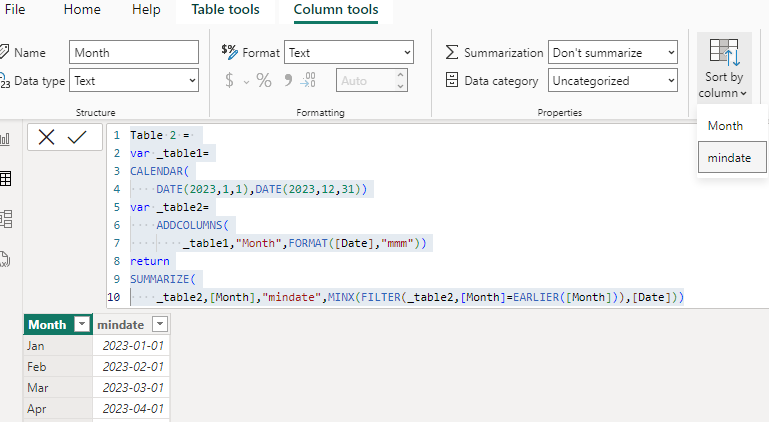This screenshot has width=769, height=422.
Task: Click var _table2= in formula
Action: [169, 207]
